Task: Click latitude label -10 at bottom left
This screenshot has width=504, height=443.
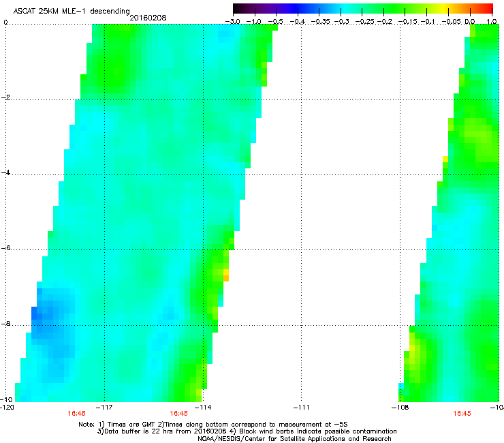Action: pyautogui.click(x=6, y=399)
